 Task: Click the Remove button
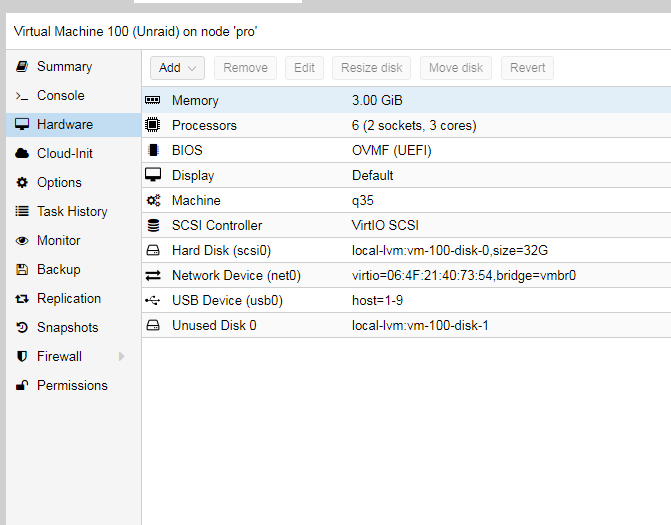pos(245,68)
